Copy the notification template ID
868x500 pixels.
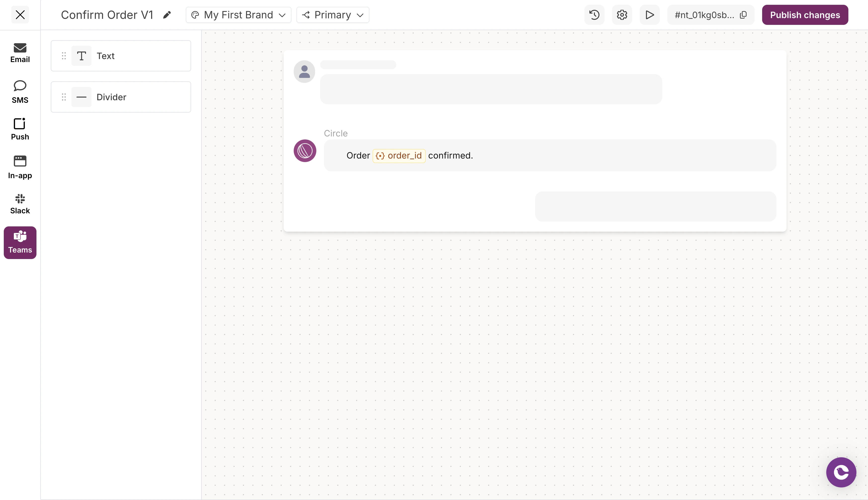click(x=744, y=15)
